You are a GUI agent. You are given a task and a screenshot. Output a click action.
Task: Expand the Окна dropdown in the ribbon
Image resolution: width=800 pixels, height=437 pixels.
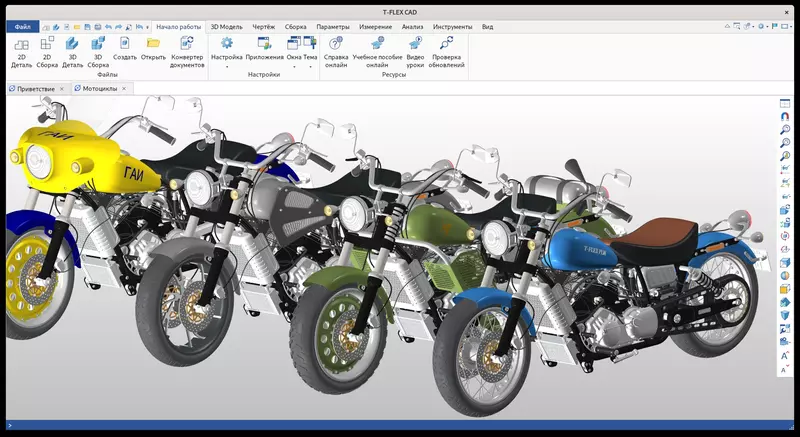click(294, 68)
